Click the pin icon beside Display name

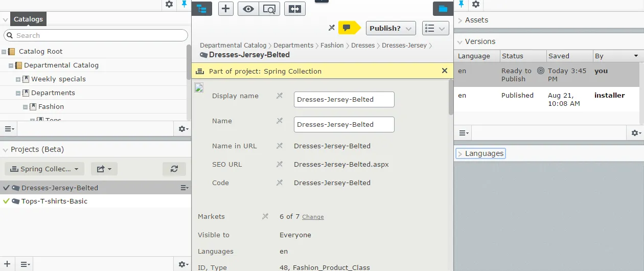(x=280, y=96)
